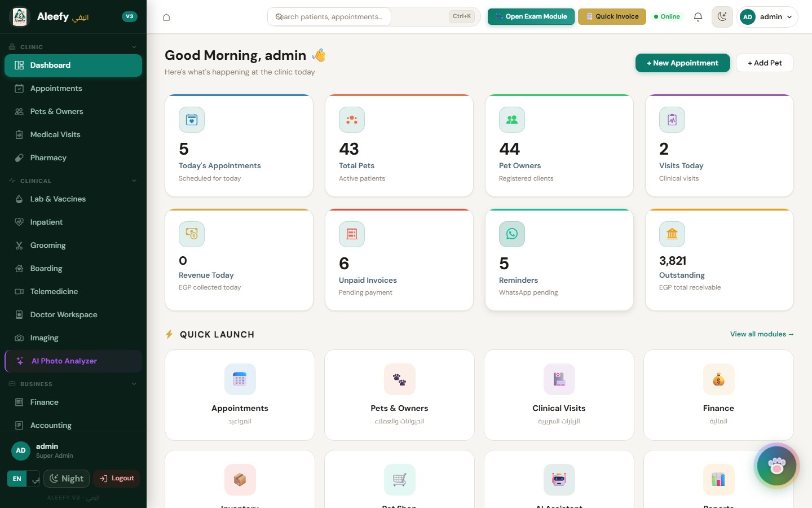The width and height of the screenshot is (812, 508).
Task: Collapse the CLINICAL sidebar section
Action: click(x=73, y=181)
